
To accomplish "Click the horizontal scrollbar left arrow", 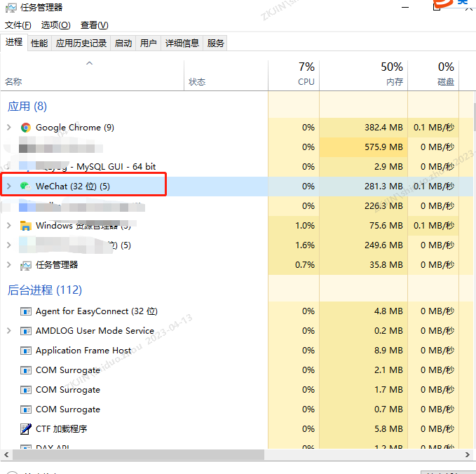I will click(x=6, y=455).
